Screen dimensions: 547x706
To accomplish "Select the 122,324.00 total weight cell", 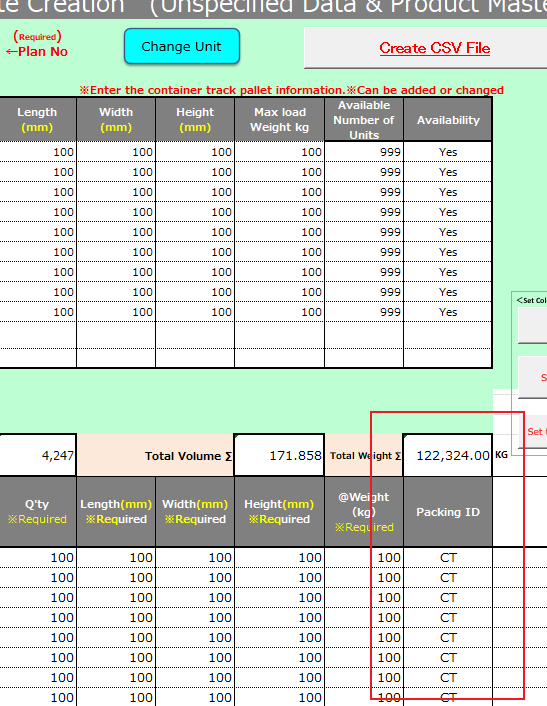I will [448, 456].
